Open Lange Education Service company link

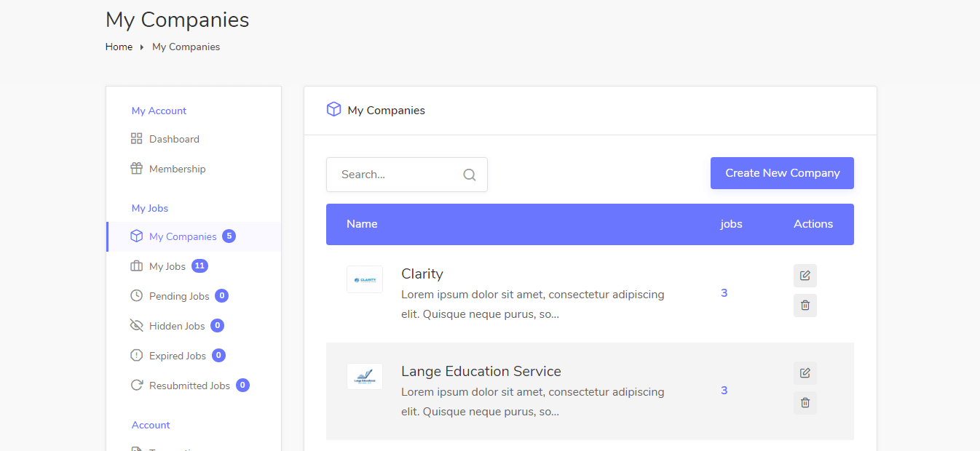[x=481, y=371]
